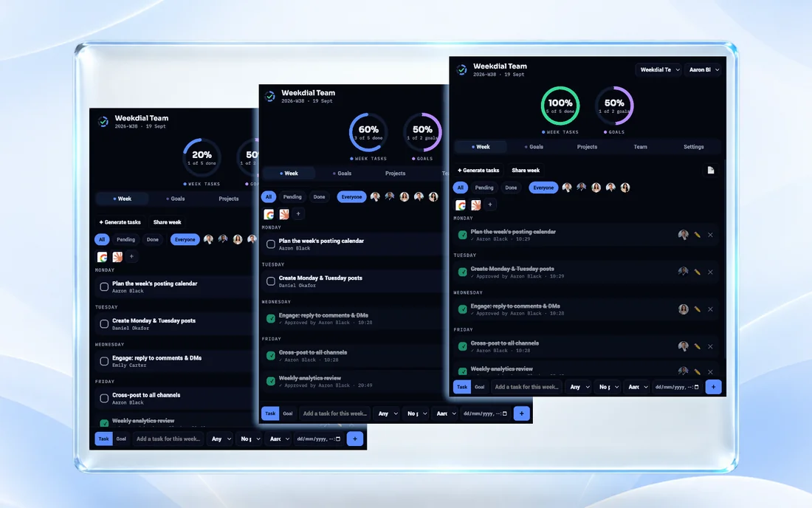Viewport: 812px width, 508px height.
Task: Click the Google integration icon in the 60% window
Action: pyautogui.click(x=269, y=214)
